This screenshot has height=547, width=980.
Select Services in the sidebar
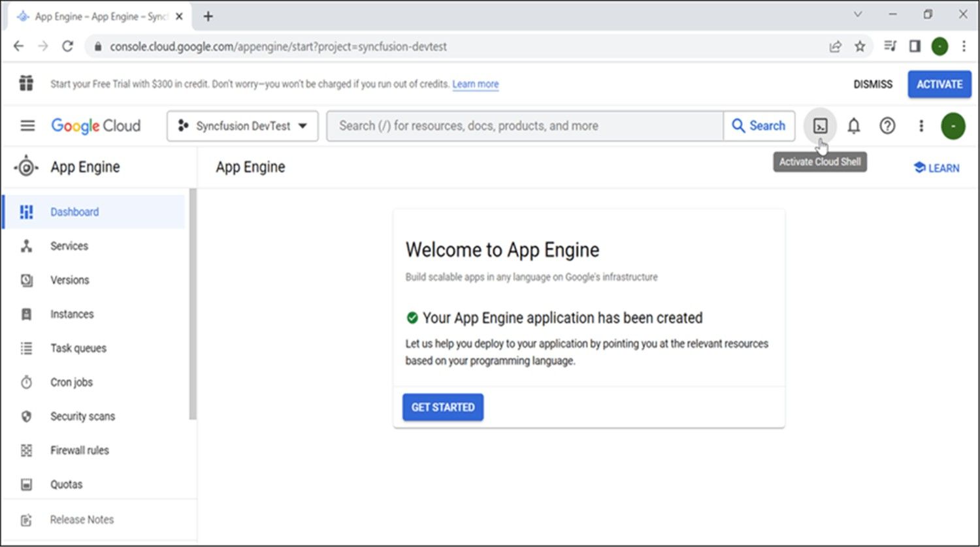tap(69, 246)
